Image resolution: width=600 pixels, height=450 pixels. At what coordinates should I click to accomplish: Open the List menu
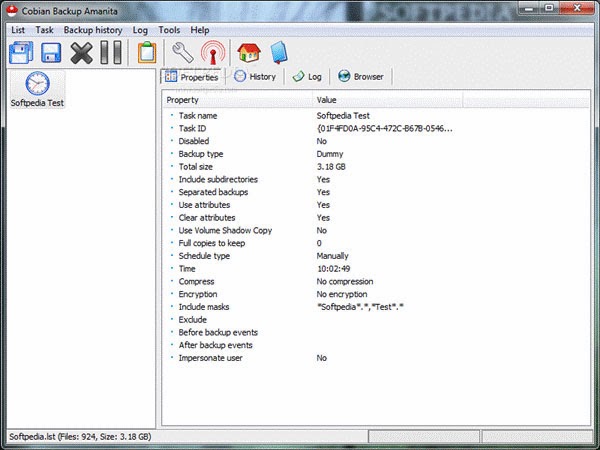[x=18, y=30]
